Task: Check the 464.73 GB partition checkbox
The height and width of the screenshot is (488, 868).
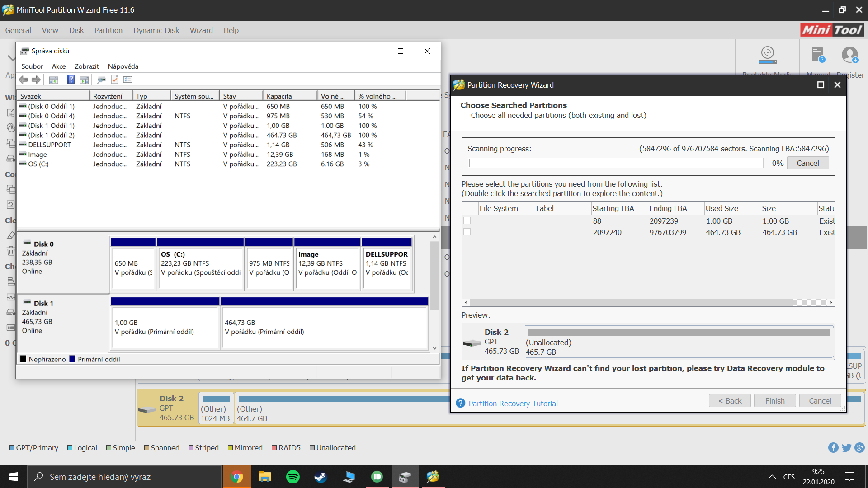Action: [467, 232]
